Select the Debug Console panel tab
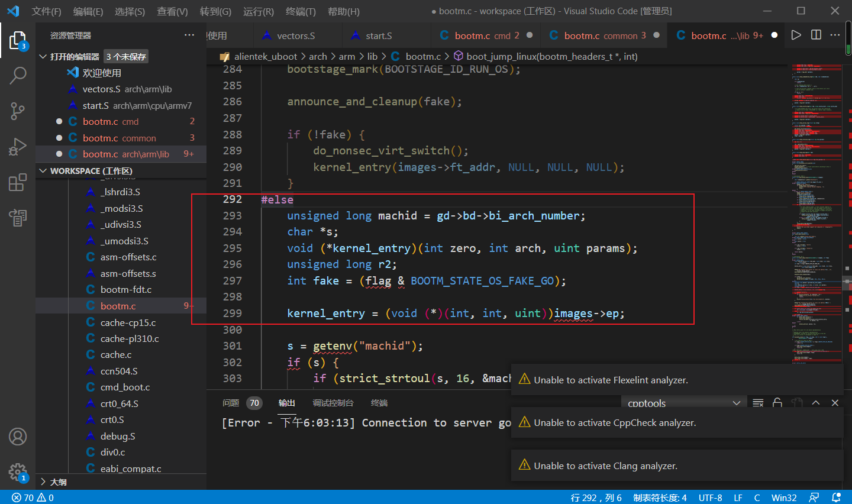Screen dimensions: 852x504 (333, 403)
